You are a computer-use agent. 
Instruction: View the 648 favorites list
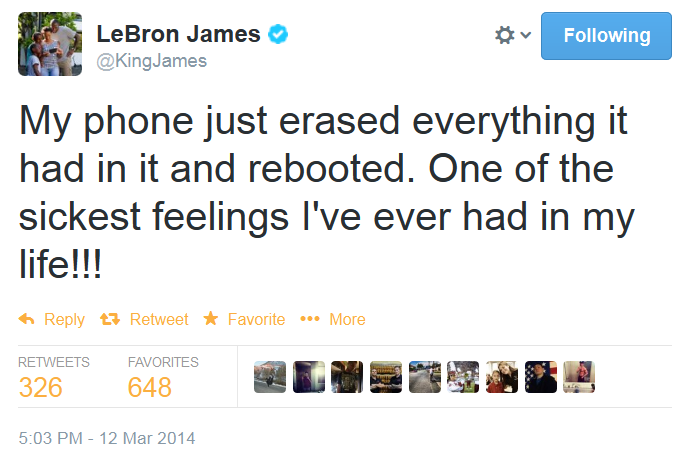tap(150, 387)
